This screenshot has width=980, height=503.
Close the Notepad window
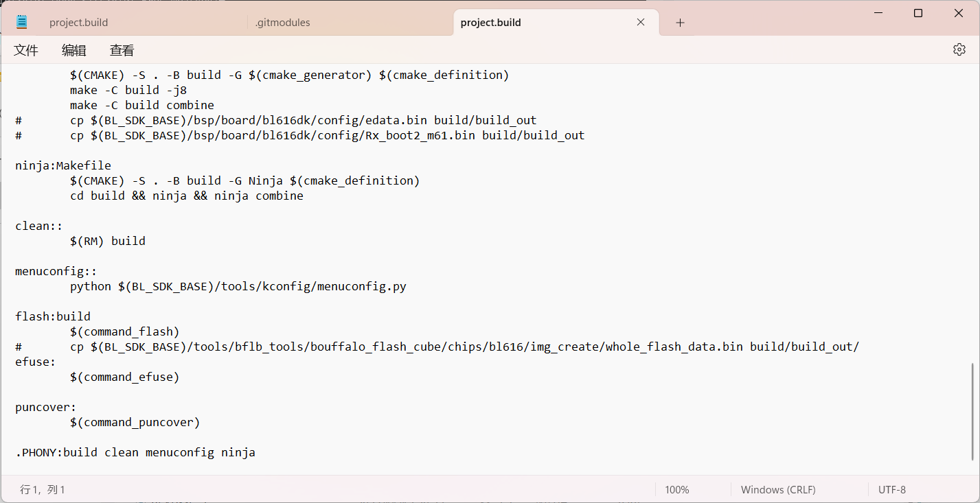click(x=959, y=13)
